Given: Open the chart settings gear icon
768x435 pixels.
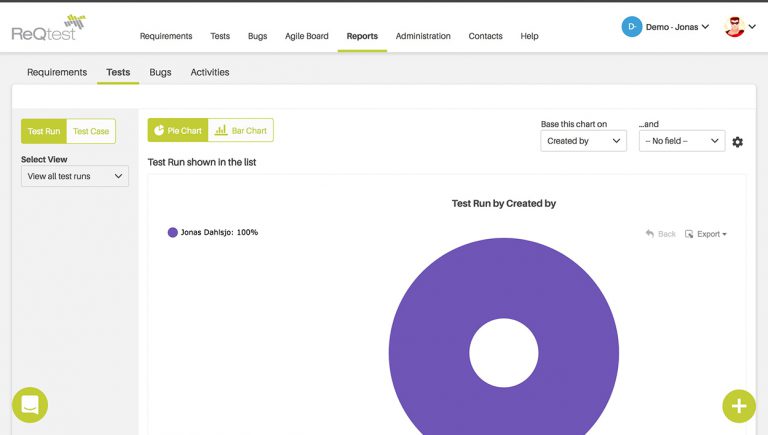Looking at the screenshot, I should pyautogui.click(x=737, y=142).
